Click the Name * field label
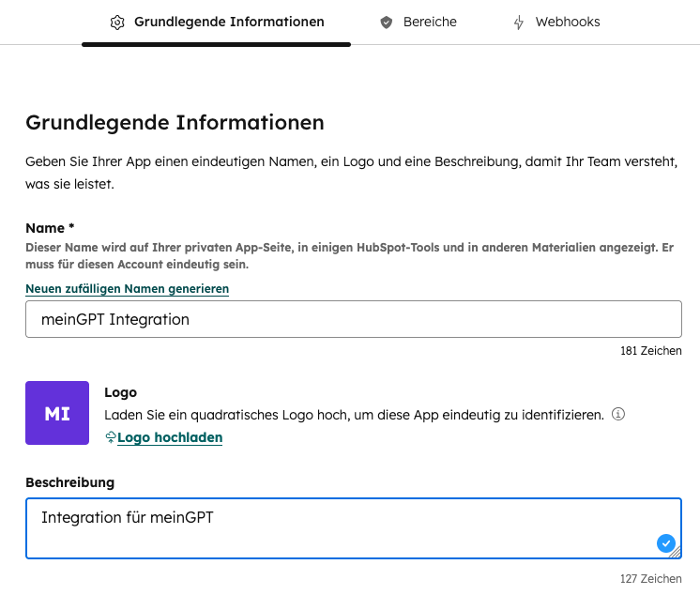 (50, 228)
